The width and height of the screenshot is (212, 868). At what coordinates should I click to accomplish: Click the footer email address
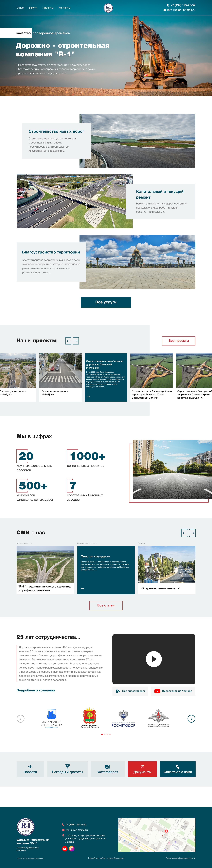[x=77, y=830]
